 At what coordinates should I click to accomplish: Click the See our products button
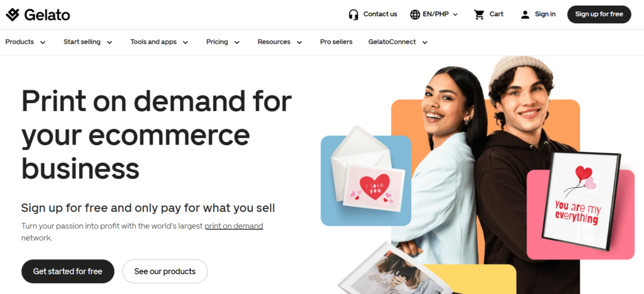point(165,271)
